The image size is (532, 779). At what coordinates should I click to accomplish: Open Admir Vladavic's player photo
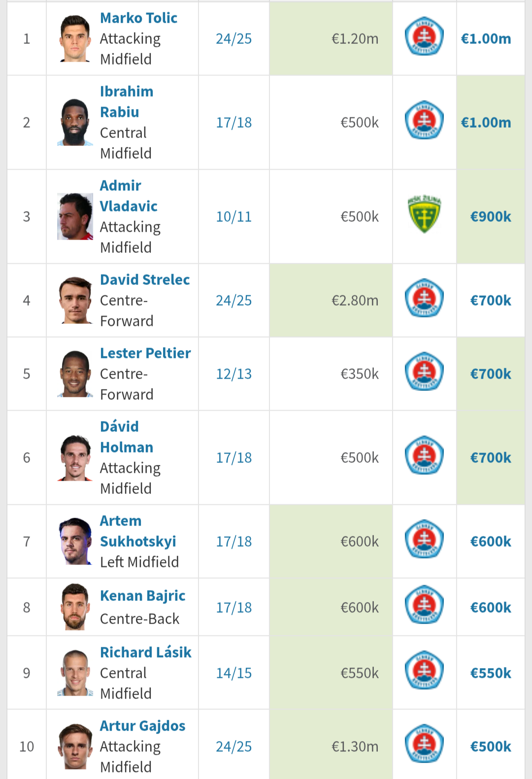point(75,216)
